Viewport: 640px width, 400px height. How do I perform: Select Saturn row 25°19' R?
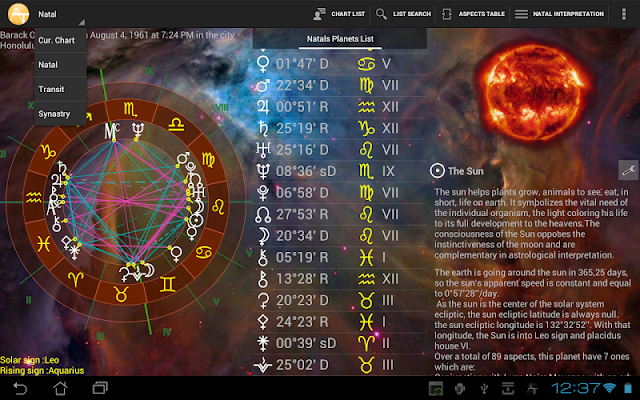340,128
